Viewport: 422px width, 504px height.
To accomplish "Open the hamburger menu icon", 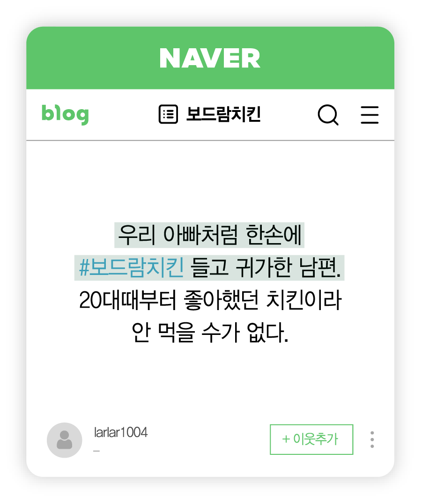I will point(370,115).
